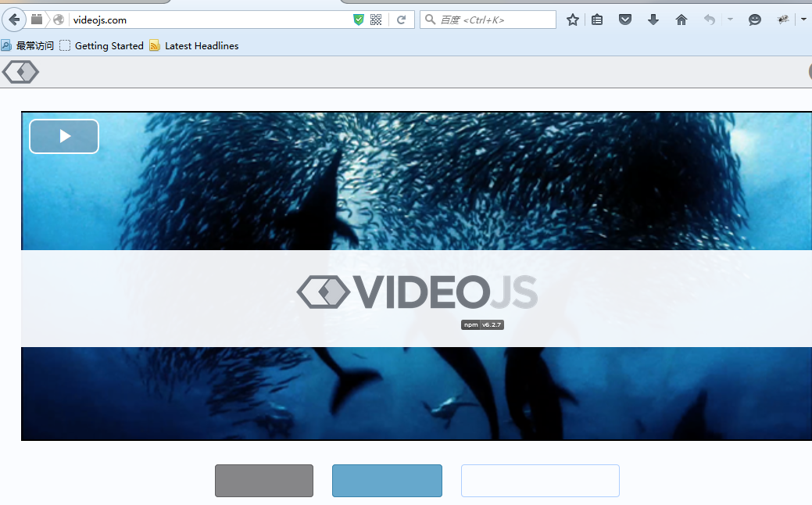Open the 最常访问 bookmarks folder
The width and height of the screenshot is (812, 505).
click(x=27, y=45)
